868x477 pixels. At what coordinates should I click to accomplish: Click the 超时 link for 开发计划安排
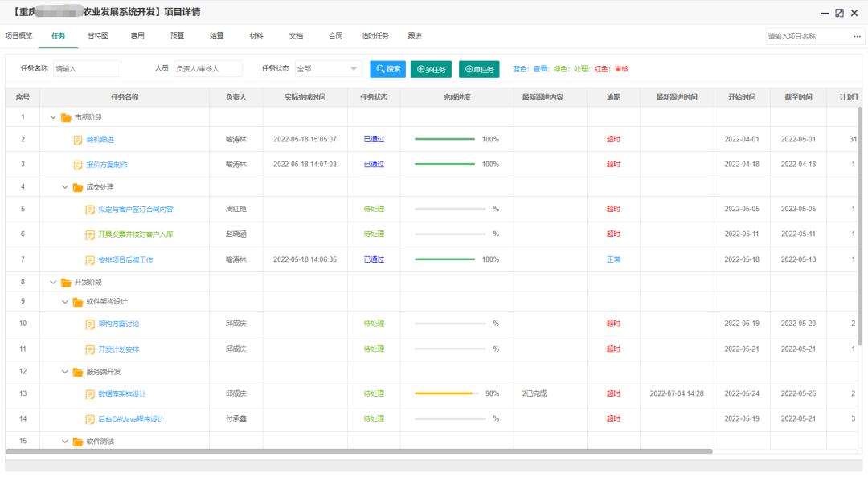tap(612, 349)
